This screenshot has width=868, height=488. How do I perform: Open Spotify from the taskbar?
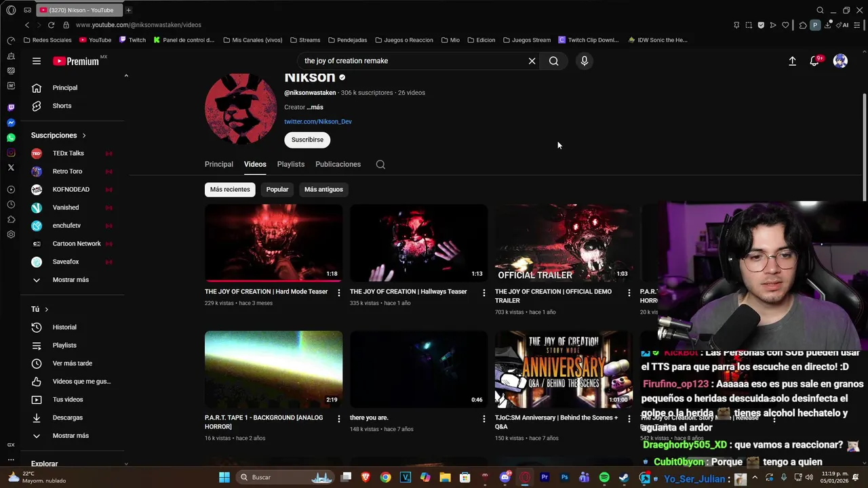(604, 477)
